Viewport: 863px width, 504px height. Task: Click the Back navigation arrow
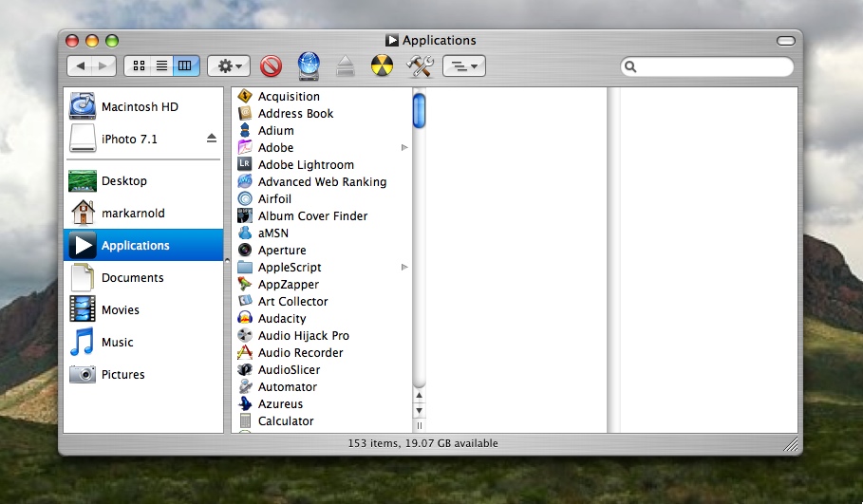coord(80,66)
